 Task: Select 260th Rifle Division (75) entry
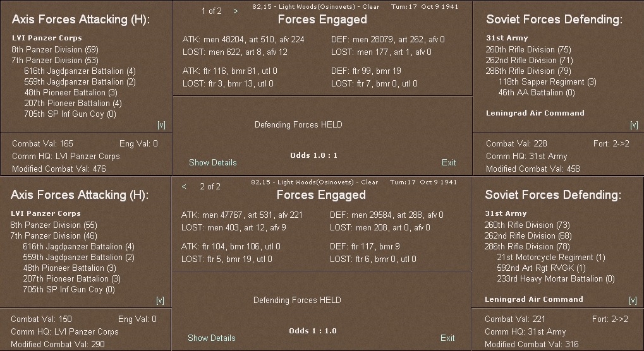pyautogui.click(x=528, y=50)
